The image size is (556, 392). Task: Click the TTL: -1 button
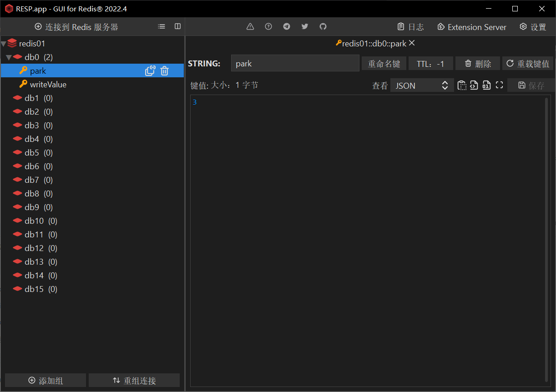pyautogui.click(x=430, y=64)
